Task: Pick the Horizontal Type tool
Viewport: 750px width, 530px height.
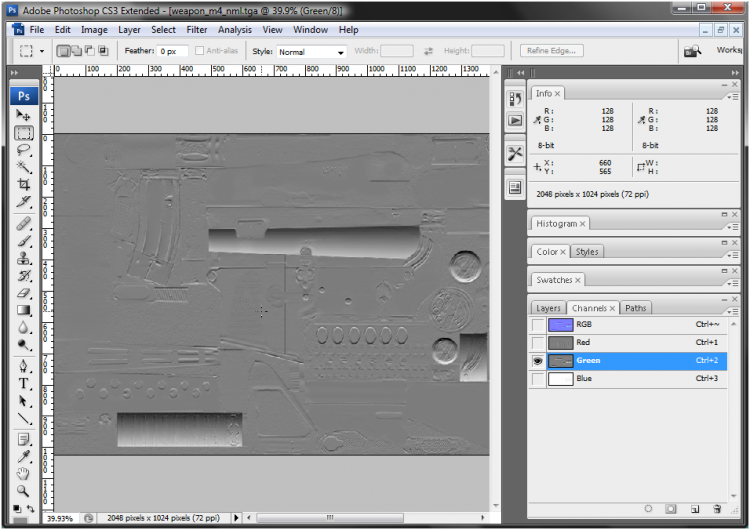Action: (x=23, y=383)
